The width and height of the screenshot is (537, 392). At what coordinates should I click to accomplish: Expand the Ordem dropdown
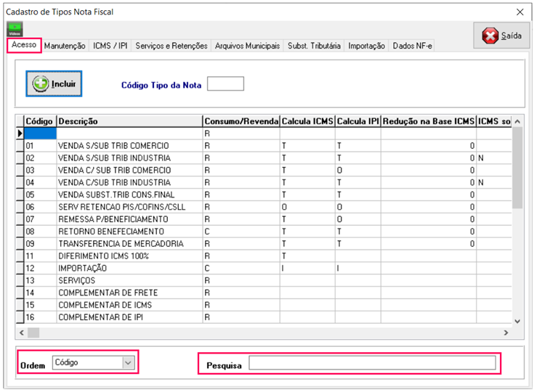tap(128, 362)
